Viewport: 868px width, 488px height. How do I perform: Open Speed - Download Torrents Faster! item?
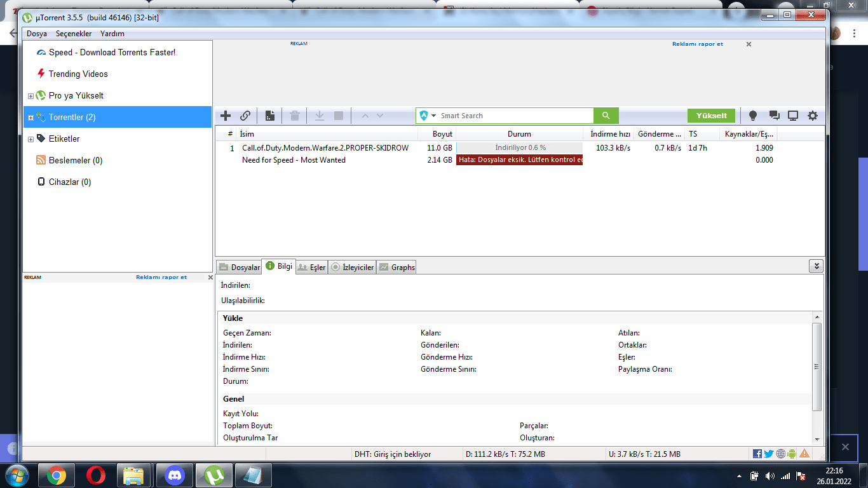pos(112,52)
